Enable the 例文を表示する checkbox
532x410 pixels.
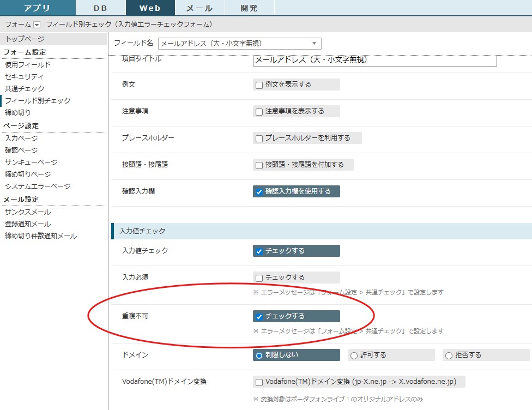click(x=259, y=85)
